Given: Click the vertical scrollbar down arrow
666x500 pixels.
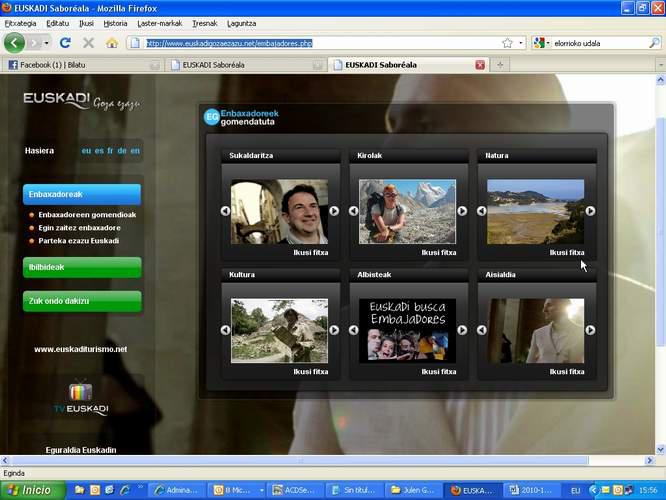Looking at the screenshot, I should pos(660,449).
